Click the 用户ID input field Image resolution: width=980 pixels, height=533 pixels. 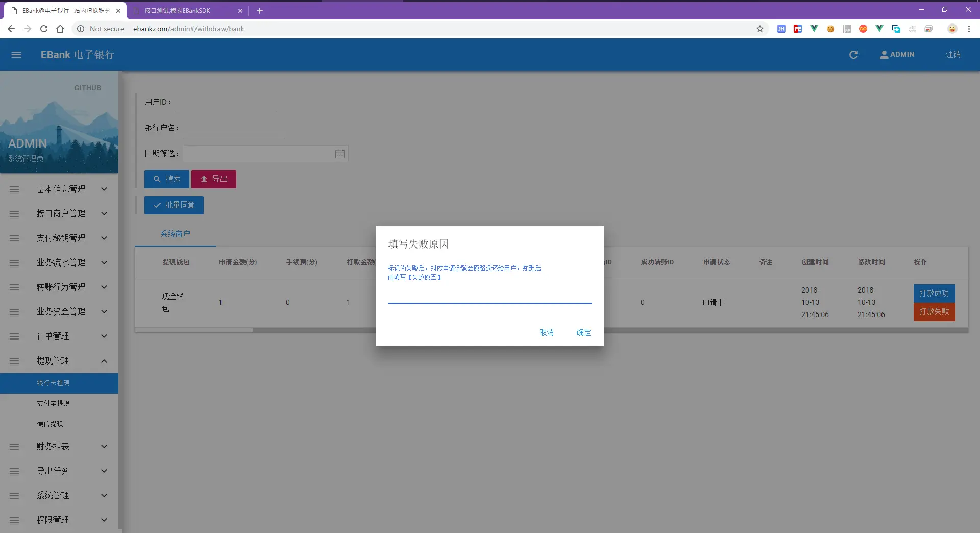pyautogui.click(x=226, y=103)
